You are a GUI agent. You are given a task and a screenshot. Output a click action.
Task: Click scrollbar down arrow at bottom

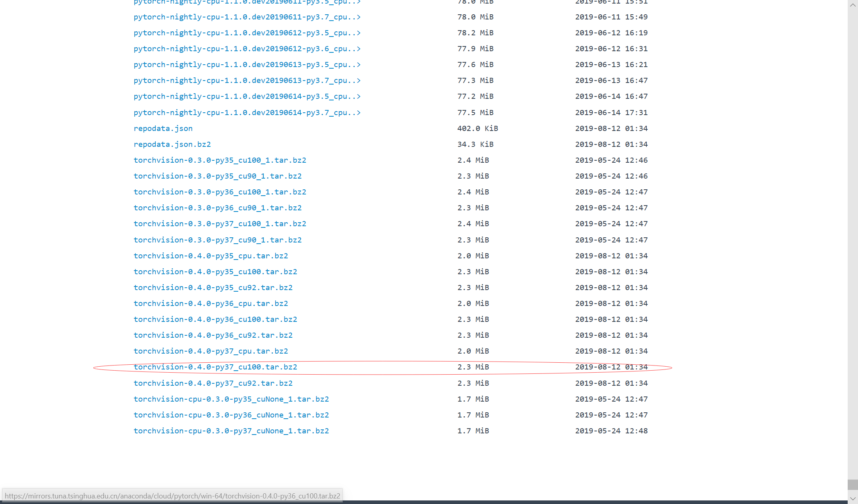[x=852, y=498]
